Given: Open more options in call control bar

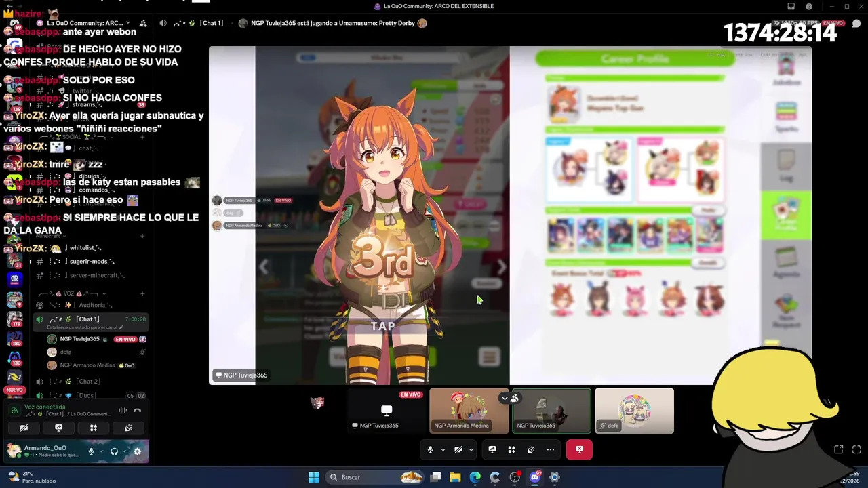Looking at the screenshot, I should click(551, 449).
